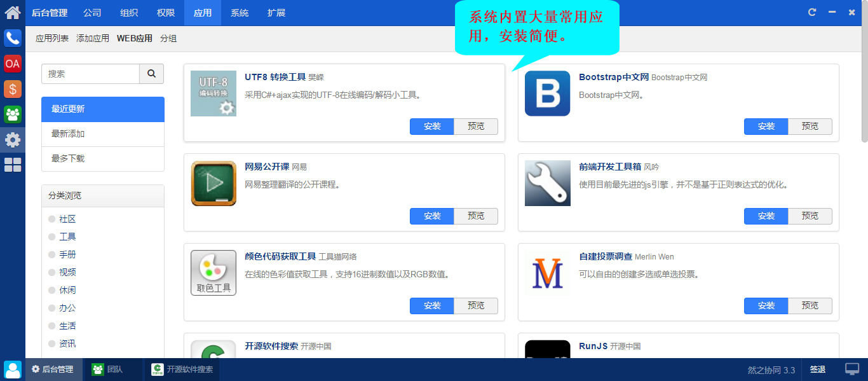Install Bootstrap中文网
Image resolution: width=868 pixels, height=381 pixels.
click(766, 127)
